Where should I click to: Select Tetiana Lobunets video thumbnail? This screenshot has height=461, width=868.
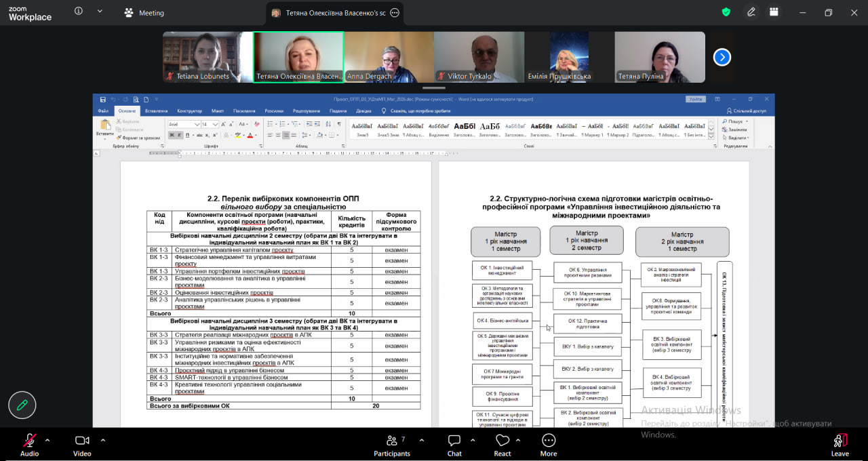pyautogui.click(x=207, y=57)
